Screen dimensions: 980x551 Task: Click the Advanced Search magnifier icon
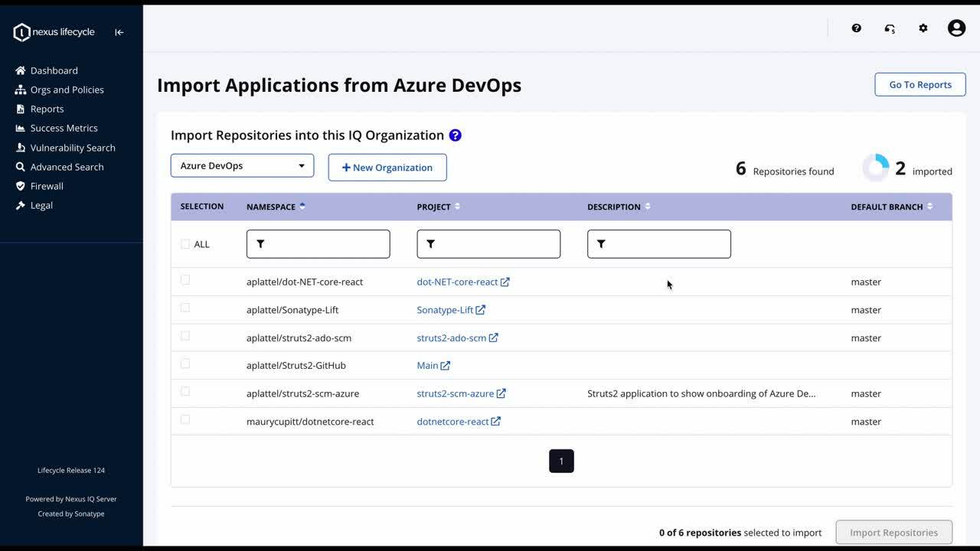[21, 167]
